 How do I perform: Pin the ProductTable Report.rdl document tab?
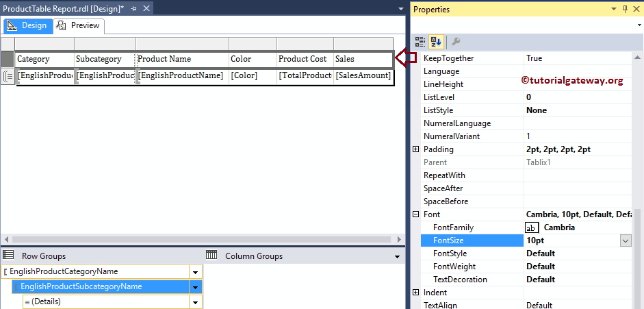pyautogui.click(x=133, y=8)
